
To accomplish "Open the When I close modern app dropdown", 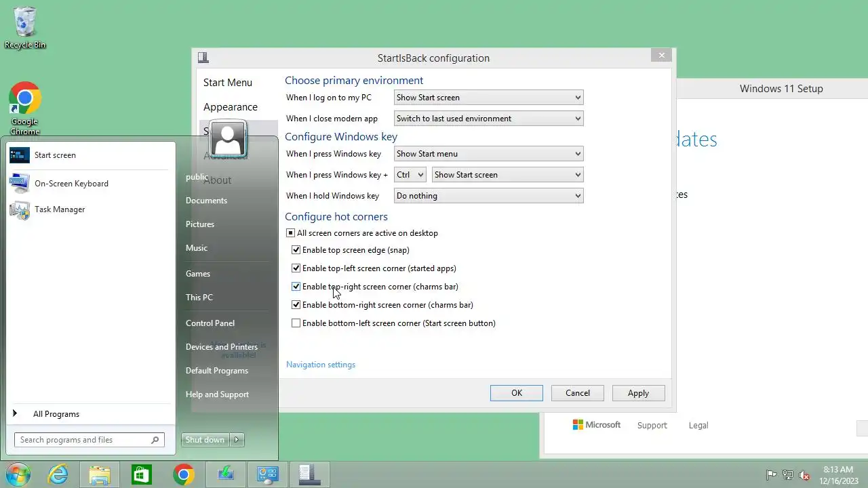I will (488, 119).
